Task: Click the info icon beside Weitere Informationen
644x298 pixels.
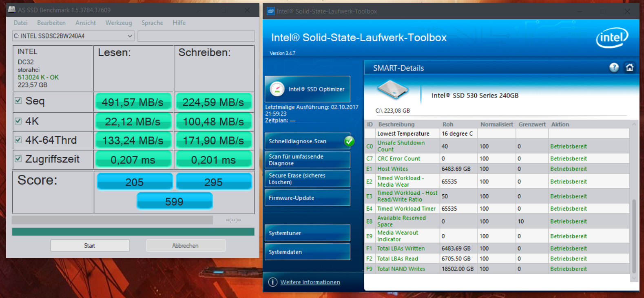Action: (x=272, y=282)
